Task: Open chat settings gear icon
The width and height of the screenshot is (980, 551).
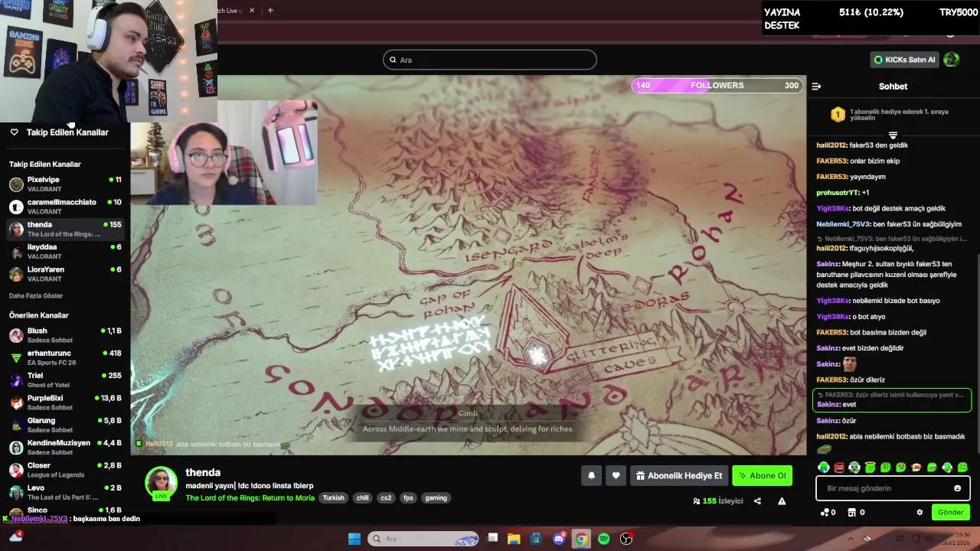Action: pos(920,513)
